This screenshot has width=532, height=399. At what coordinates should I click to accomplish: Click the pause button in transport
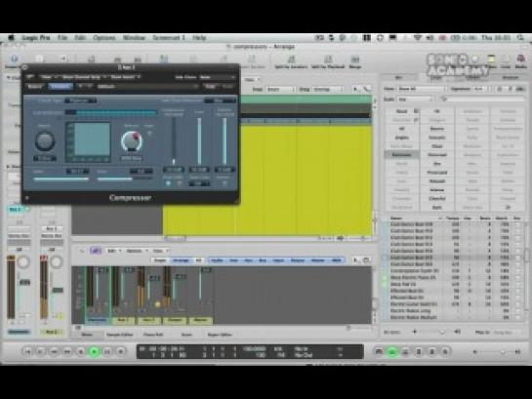pos(107,351)
